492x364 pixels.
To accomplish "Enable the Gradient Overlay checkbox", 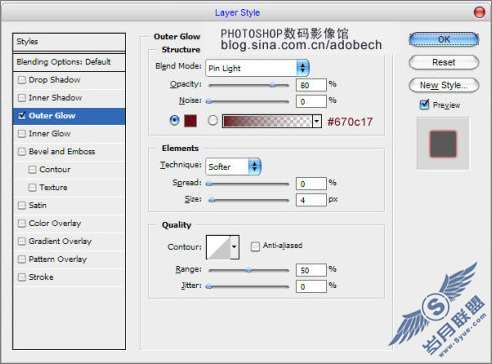I will coord(22,241).
